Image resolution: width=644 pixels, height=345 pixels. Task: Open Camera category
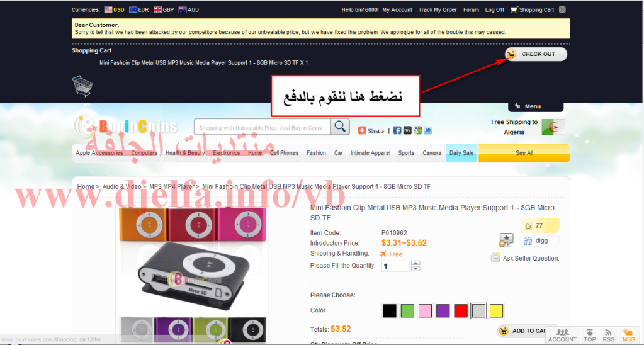pos(432,153)
